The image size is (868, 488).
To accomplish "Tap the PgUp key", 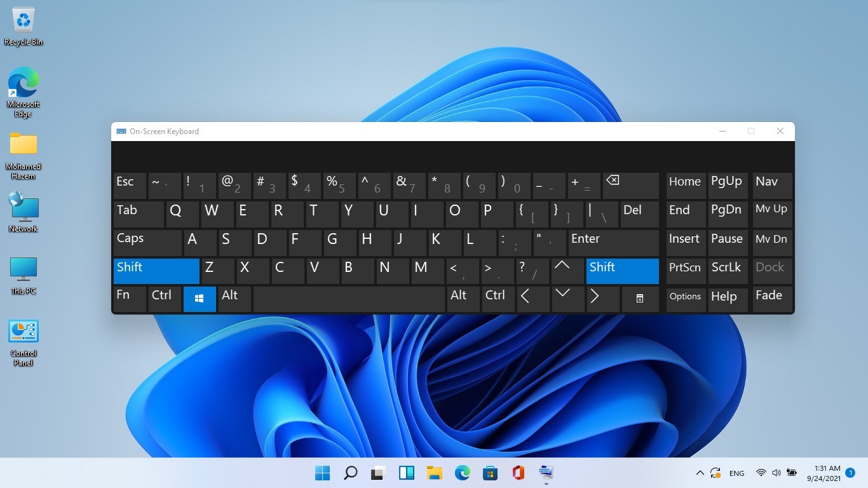I will tap(728, 186).
